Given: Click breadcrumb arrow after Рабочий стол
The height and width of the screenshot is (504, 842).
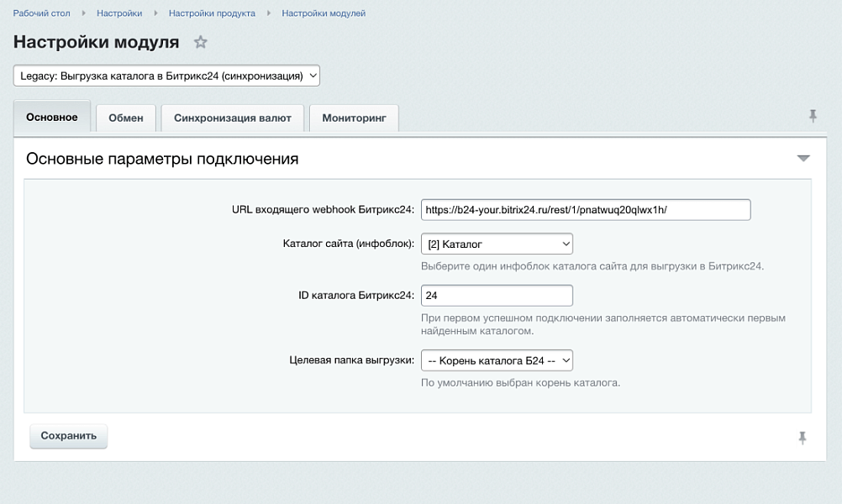Looking at the screenshot, I should (84, 13).
